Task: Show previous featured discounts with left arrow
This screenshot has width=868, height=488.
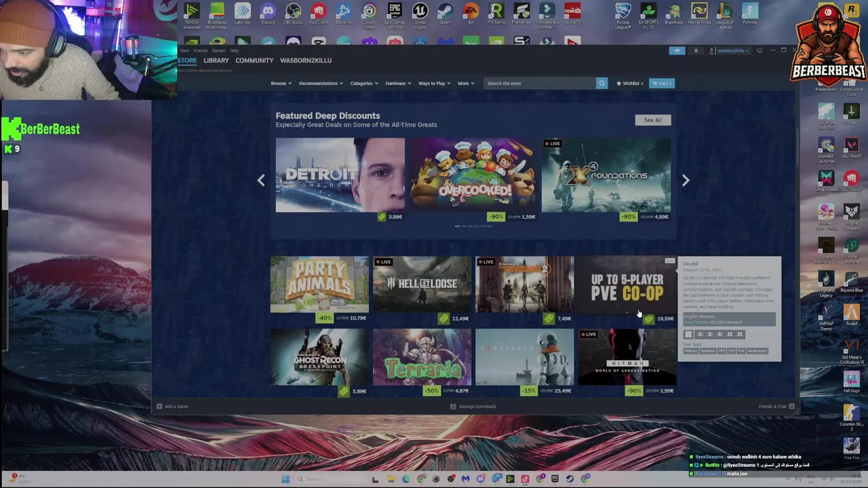Action: tap(261, 180)
